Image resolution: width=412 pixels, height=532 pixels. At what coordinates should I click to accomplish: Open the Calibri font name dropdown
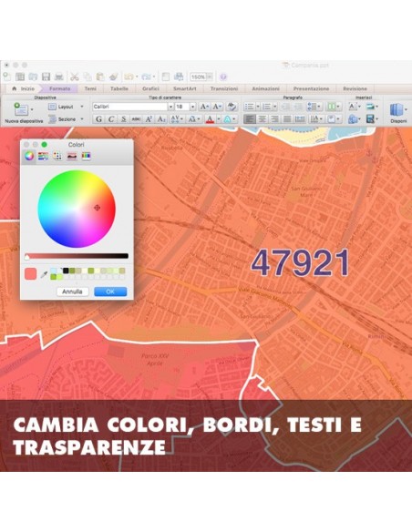coord(170,107)
